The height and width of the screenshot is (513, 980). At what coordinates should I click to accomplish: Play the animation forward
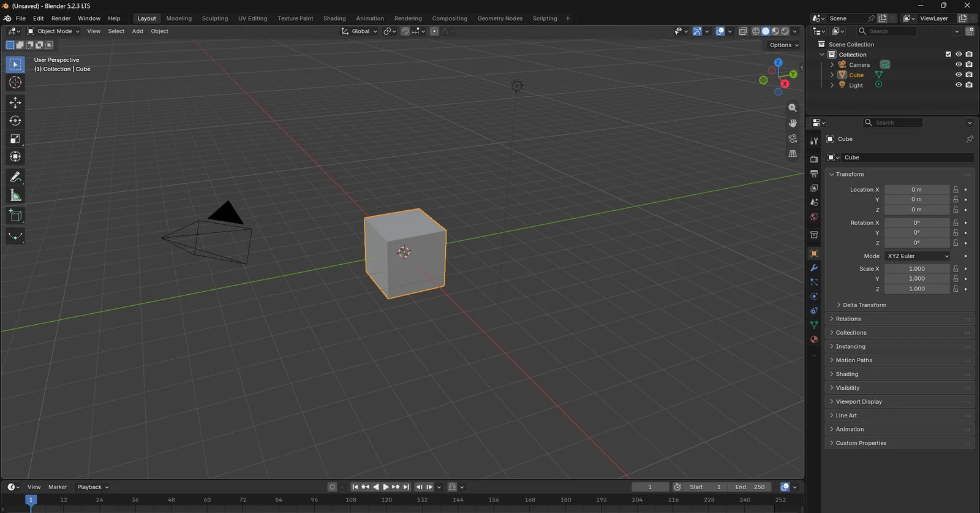(385, 487)
